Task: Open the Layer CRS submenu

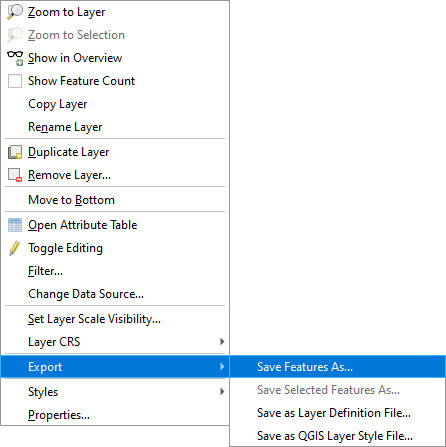Action: 115,342
